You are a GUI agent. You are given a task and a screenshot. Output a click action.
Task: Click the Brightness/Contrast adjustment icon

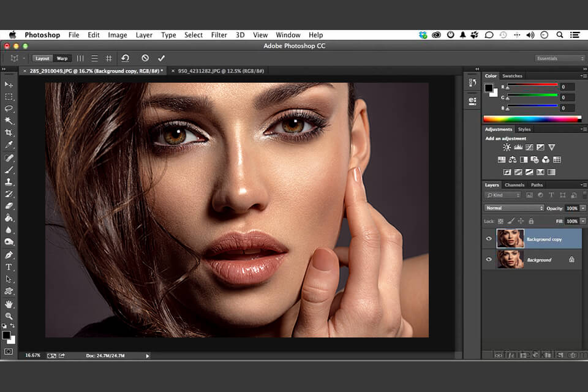click(x=507, y=148)
